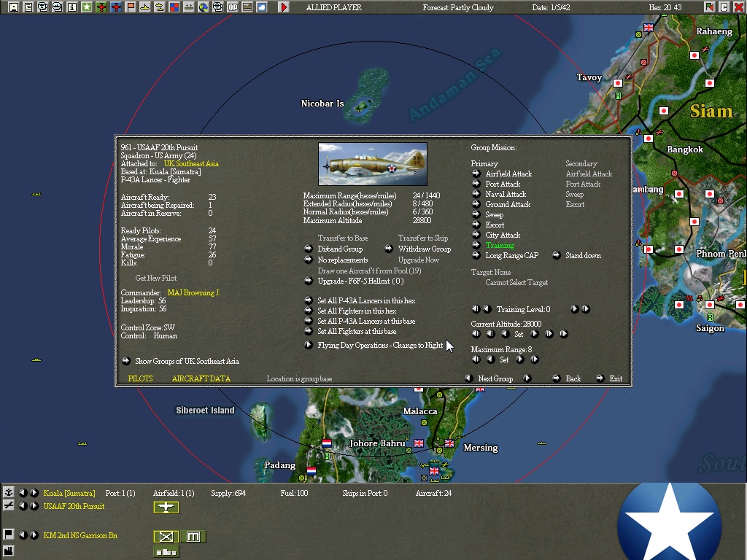Click left arrow beside Kuala [Sumatra]
This screenshot has height=560, width=747.
23,492
